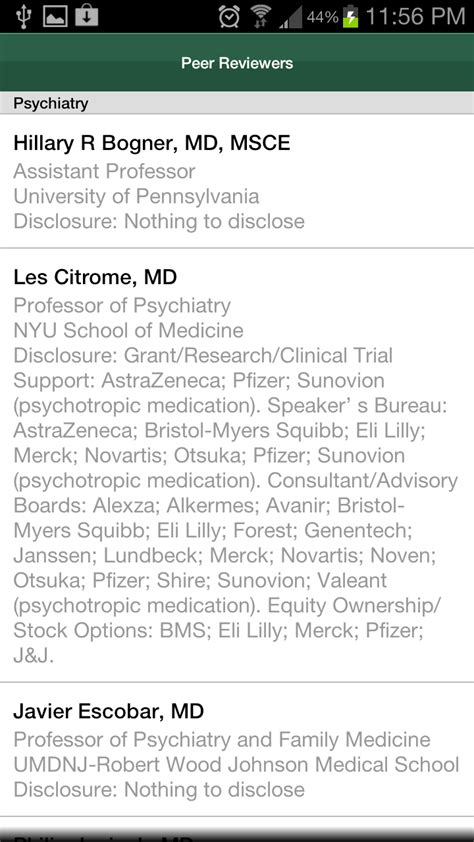Tap the Wi-Fi status icon
474x842 pixels.
261,17
